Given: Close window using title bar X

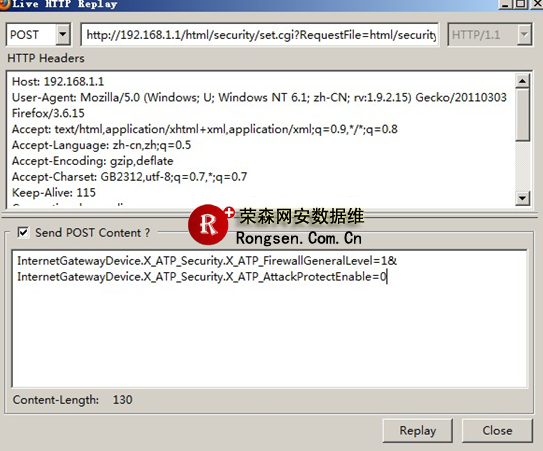Looking at the screenshot, I should 536,4.
